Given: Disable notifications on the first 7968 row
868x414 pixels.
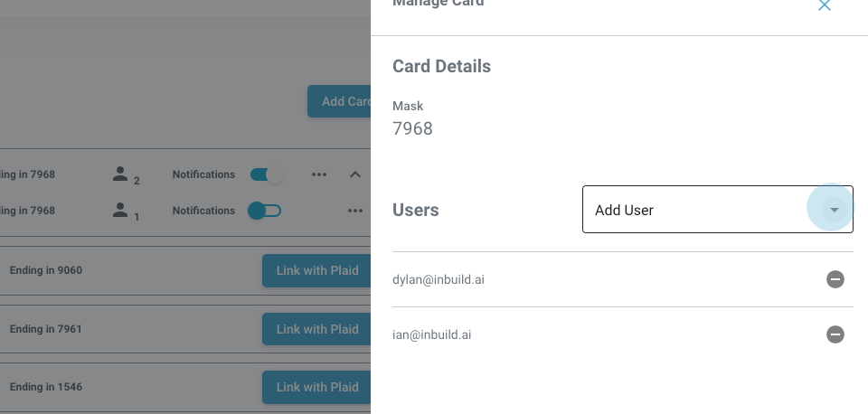Looking at the screenshot, I should coord(267,174).
